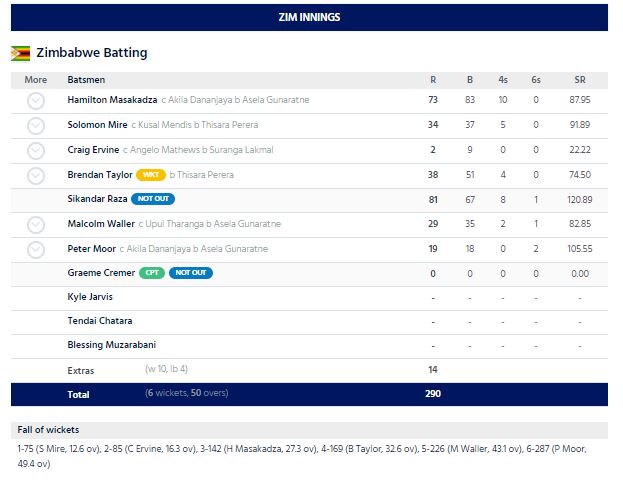Expand the chevron next to Peter Moor

click(x=36, y=249)
